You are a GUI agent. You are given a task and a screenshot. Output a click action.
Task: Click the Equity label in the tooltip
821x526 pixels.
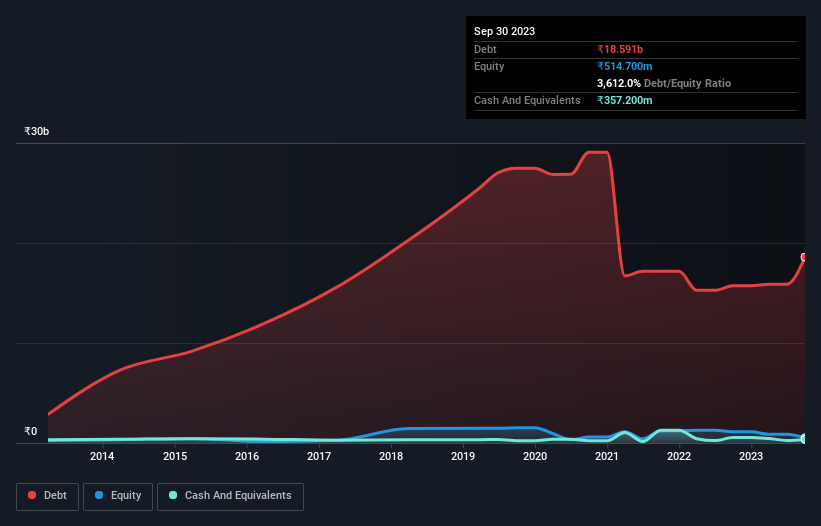coord(489,66)
